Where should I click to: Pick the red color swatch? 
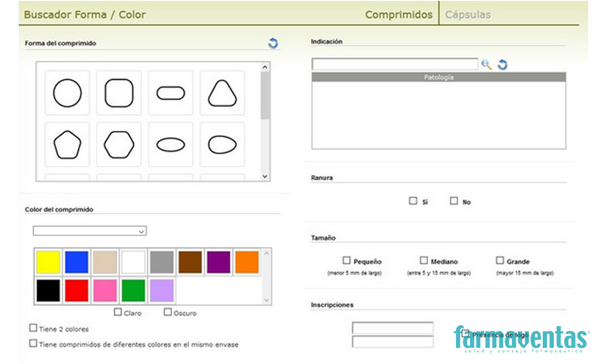[x=76, y=290]
